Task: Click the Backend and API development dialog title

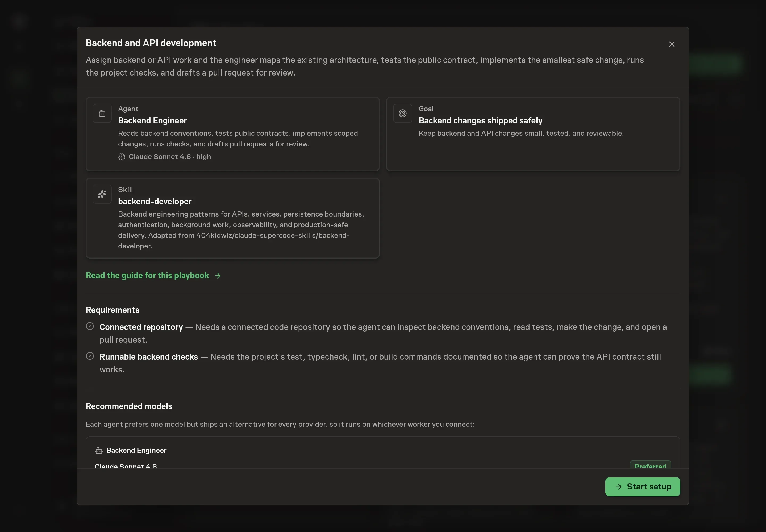Action: 151,43
